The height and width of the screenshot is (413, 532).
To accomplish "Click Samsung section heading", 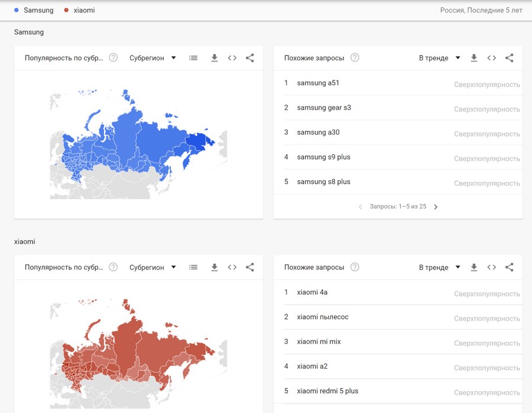I will pos(29,32).
